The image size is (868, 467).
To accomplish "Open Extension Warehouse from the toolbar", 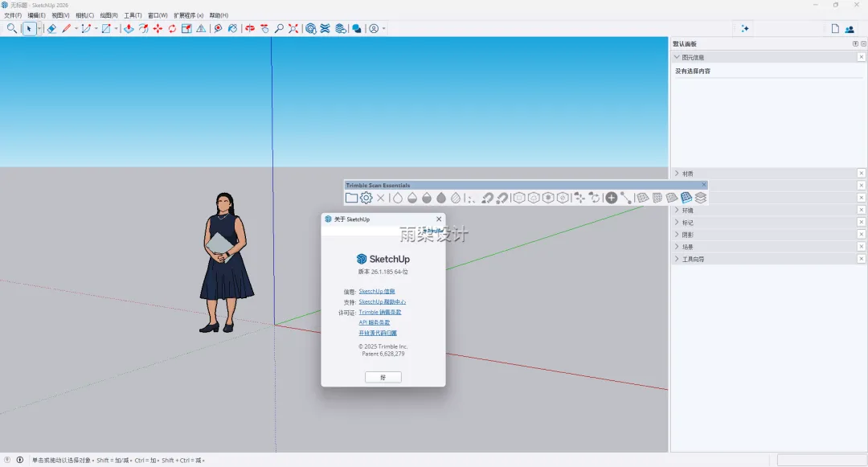I will 325,28.
